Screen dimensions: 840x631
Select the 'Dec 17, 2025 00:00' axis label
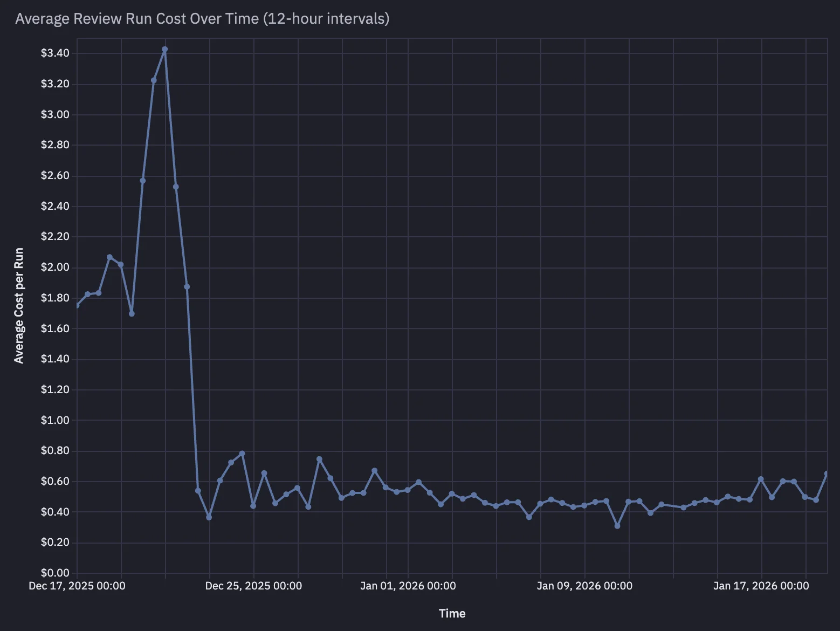pos(77,586)
